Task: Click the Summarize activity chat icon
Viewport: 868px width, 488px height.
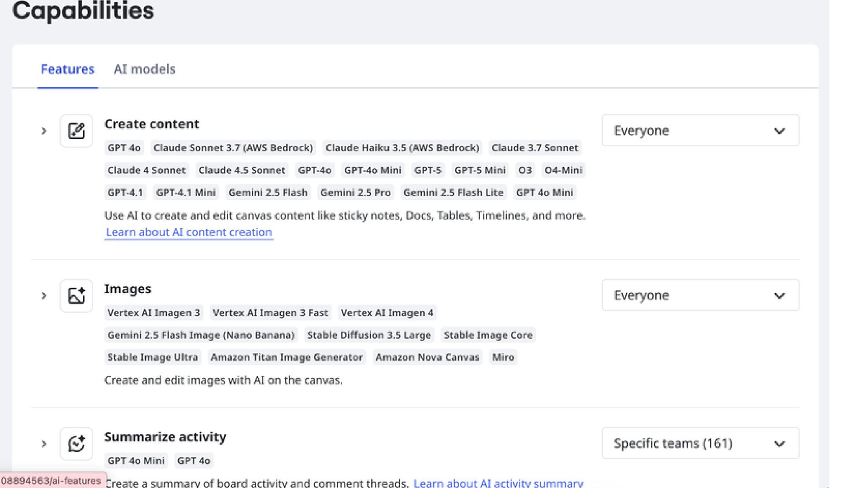Action: [x=76, y=444]
